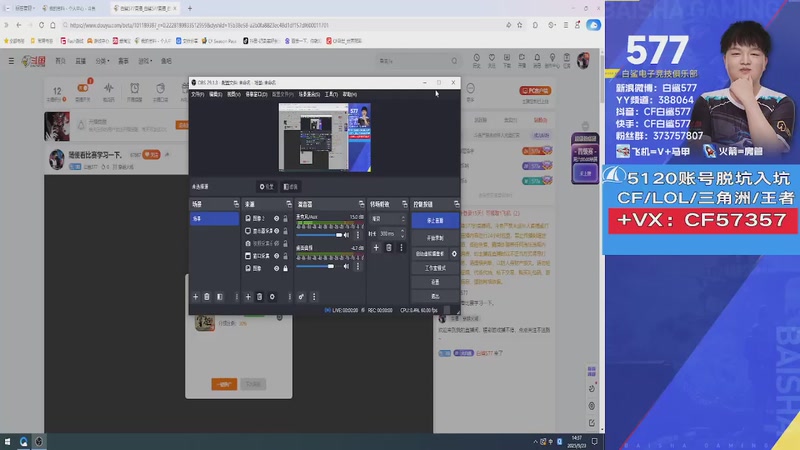The width and height of the screenshot is (800, 450).
Task: Mute the microphone/Aux speaker icon
Action: click(346, 235)
